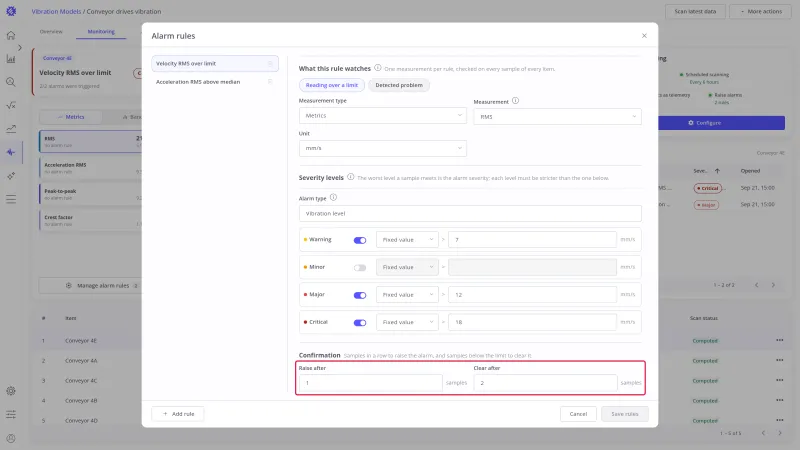This screenshot has width=800, height=450.
Task: Select the Metrics tab in background panel
Action: click(x=70, y=117)
